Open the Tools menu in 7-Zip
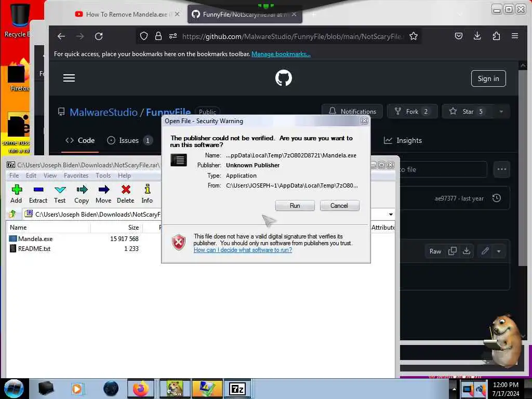 [103, 176]
